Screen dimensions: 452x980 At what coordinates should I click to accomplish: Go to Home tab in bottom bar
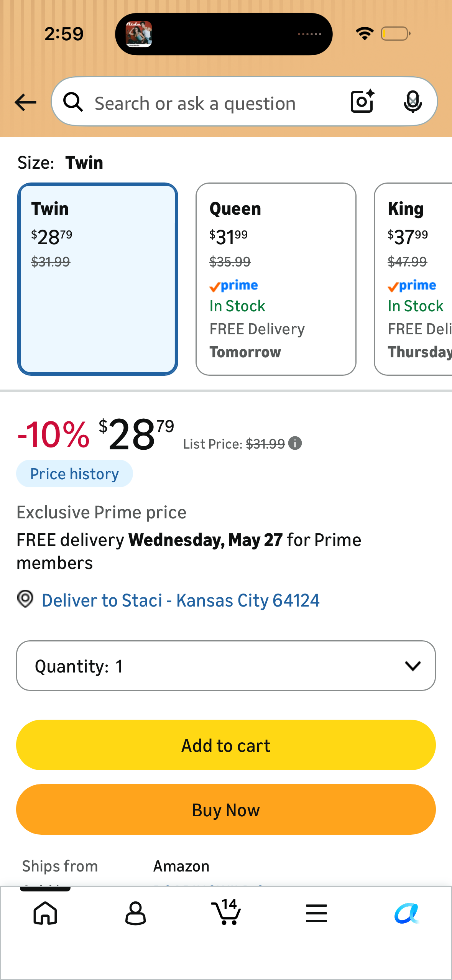pos(45,913)
